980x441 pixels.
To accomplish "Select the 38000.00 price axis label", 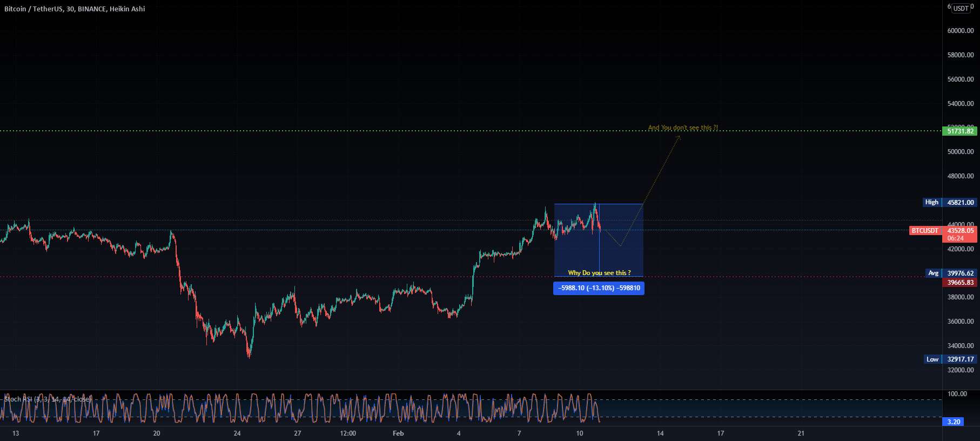I will [x=961, y=297].
